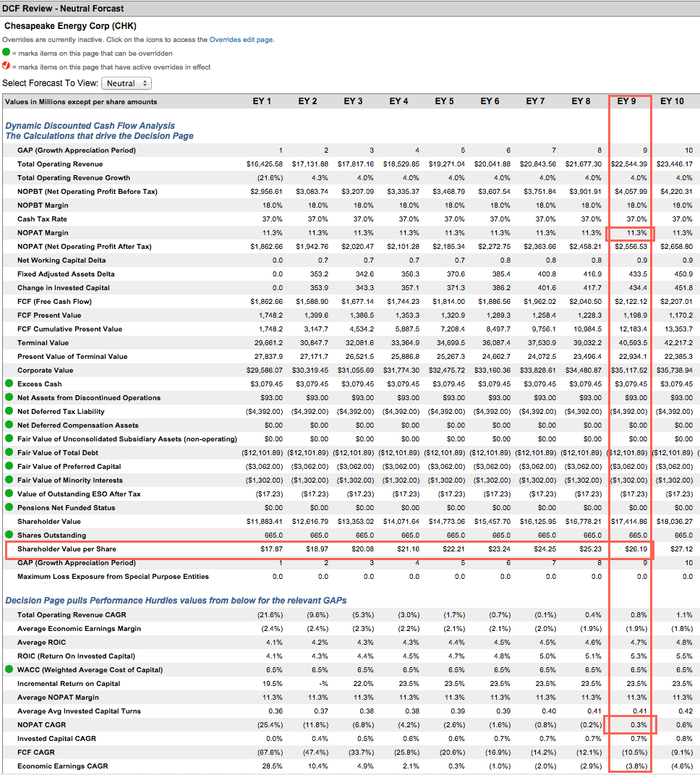Open the override icon for Fair Value of Total Debt
700x775 pixels.
pos(9,452)
